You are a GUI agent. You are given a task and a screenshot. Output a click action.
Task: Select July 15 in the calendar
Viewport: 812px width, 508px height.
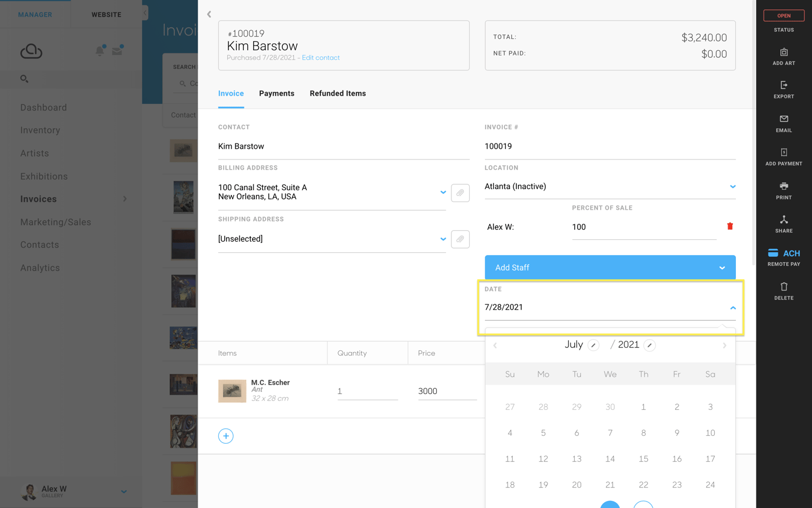(643, 459)
